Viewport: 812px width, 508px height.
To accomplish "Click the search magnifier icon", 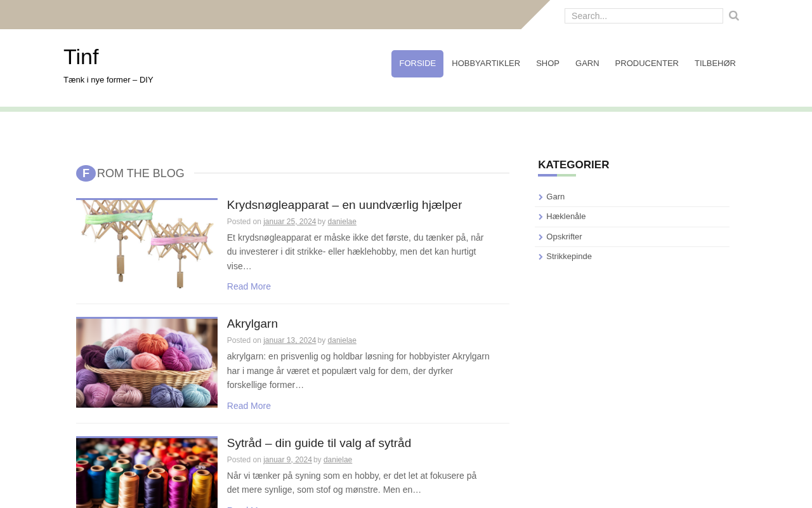I will pos(734,16).
